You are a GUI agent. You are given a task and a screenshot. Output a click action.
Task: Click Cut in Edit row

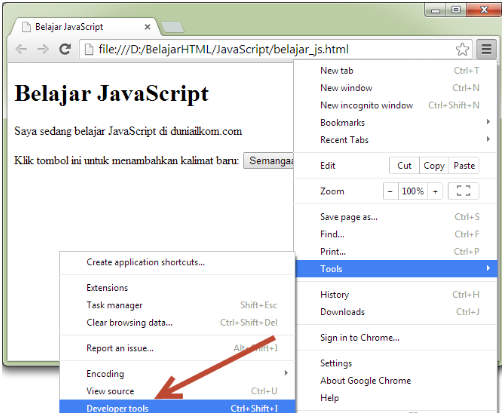click(404, 166)
